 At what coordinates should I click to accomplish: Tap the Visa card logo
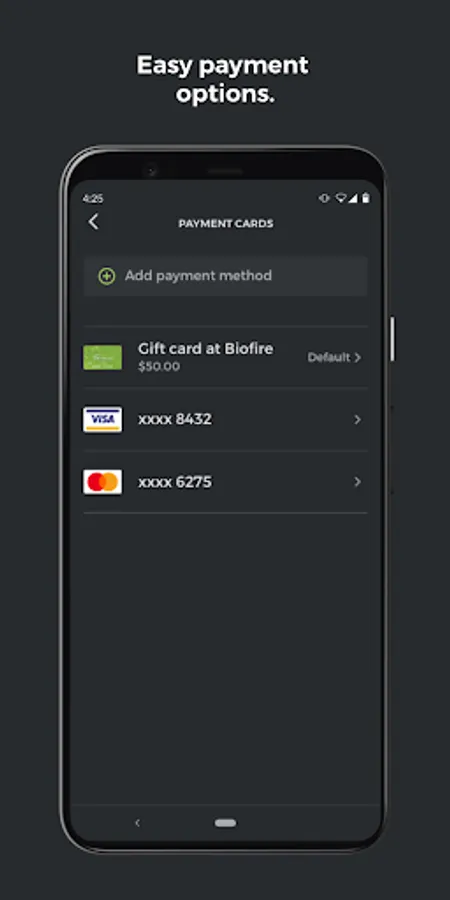tap(102, 420)
